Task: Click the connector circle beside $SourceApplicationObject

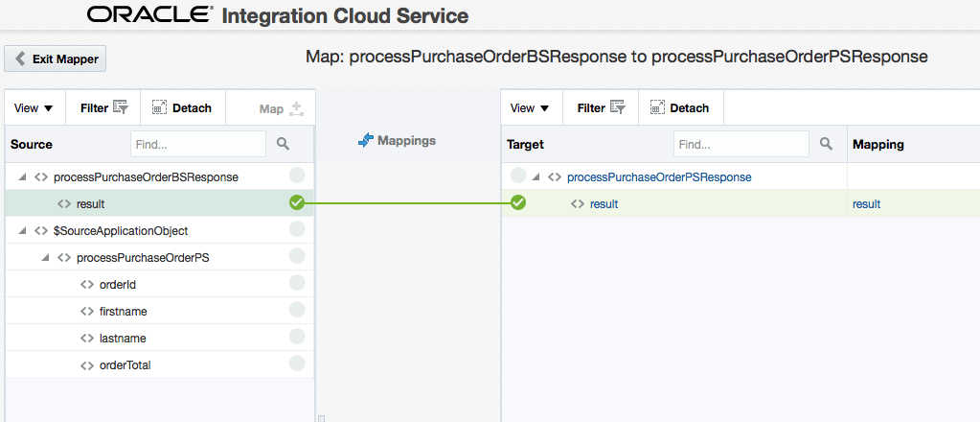Action: (x=297, y=229)
